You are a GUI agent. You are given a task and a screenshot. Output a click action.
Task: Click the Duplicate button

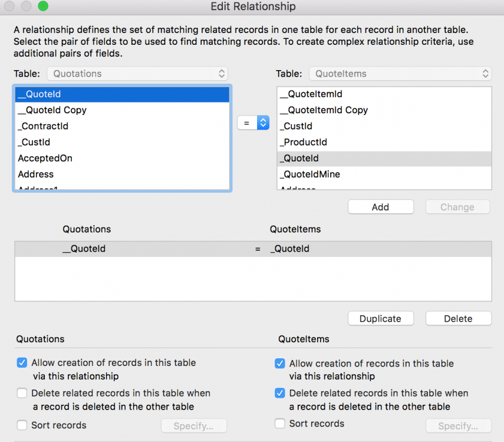pyautogui.click(x=380, y=318)
